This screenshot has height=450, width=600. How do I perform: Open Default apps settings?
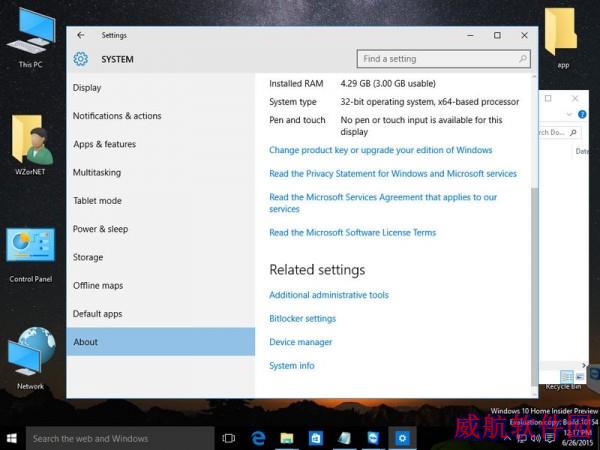click(x=161, y=314)
